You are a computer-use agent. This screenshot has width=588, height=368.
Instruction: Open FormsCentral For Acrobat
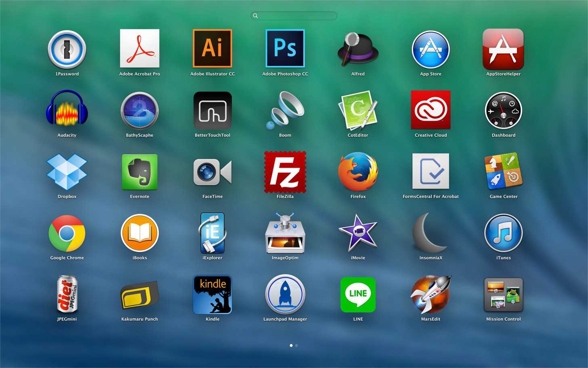tap(430, 171)
